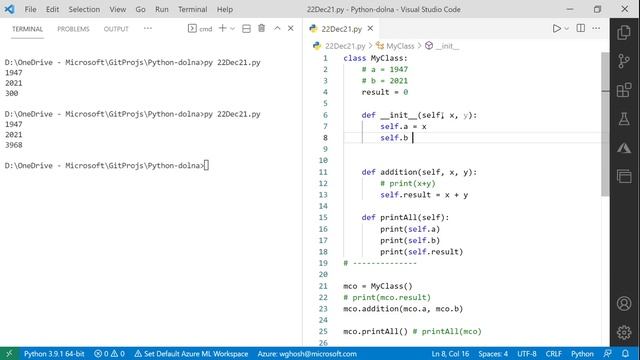Switch to the OUTPUT panel tab
This screenshot has height=360, width=640.
pos(116,29)
